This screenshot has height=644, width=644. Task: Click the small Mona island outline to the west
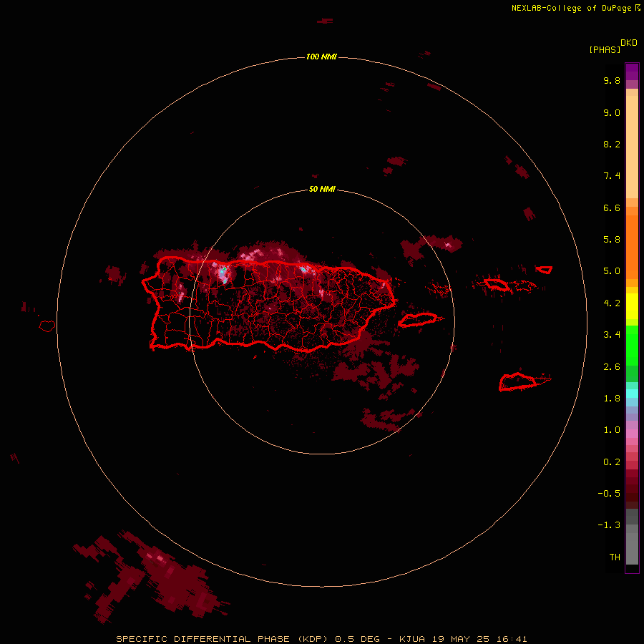47,326
